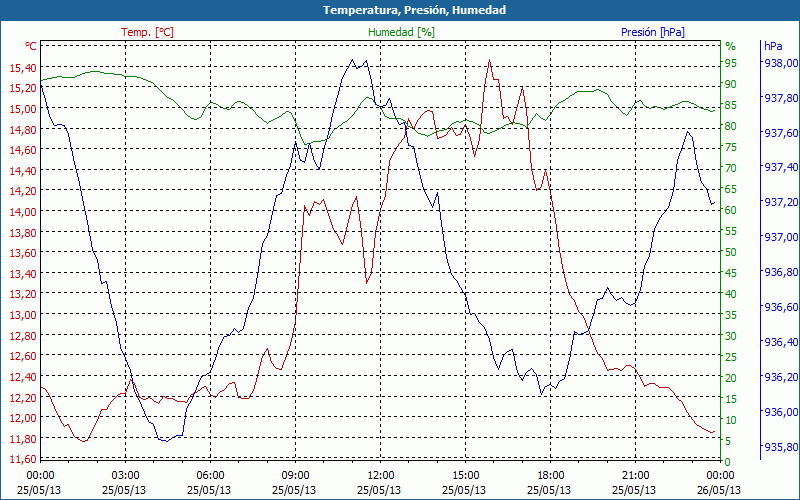Click the 50 humidity axis value
Image resolution: width=800 pixels, height=500 pixels.
click(x=731, y=252)
